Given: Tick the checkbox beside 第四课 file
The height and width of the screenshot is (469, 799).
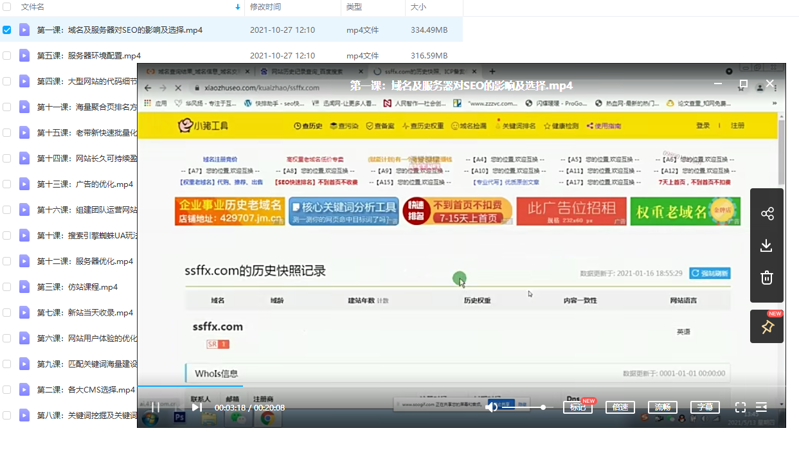Looking at the screenshot, I should 7,81.
